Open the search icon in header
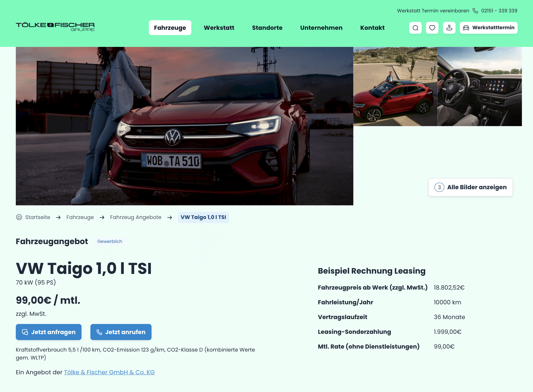533x392 pixels. [415, 28]
